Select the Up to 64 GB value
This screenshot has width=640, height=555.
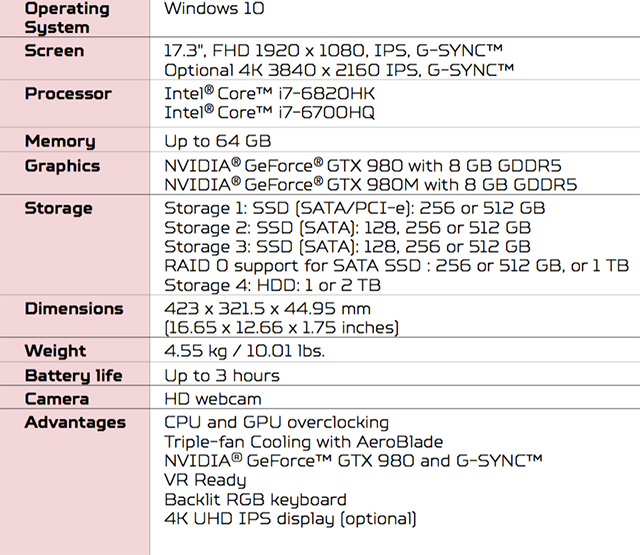click(x=217, y=141)
